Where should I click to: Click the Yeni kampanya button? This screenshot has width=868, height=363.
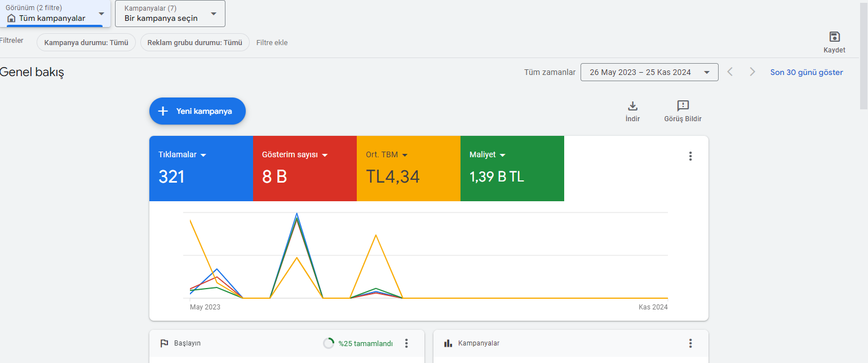pos(197,111)
